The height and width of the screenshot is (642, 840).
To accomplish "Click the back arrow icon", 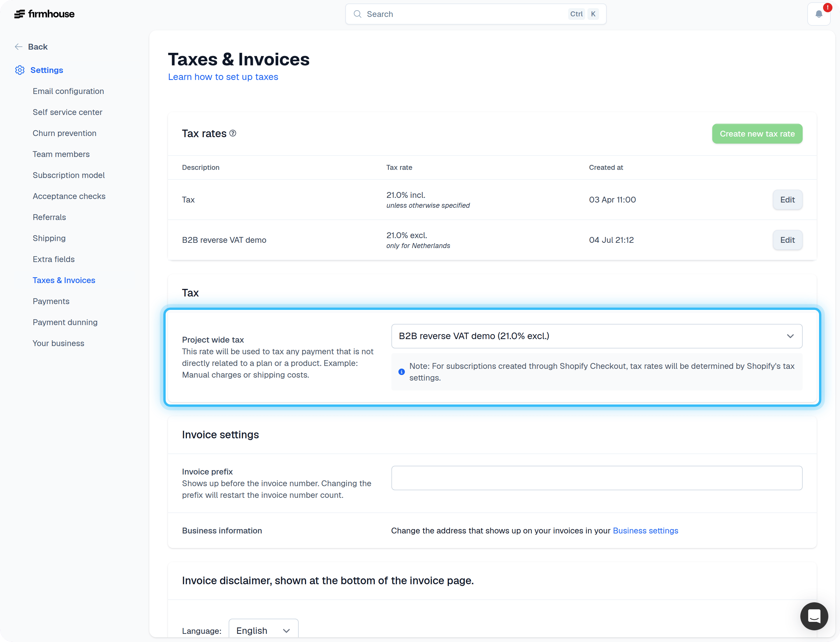I will pos(18,47).
